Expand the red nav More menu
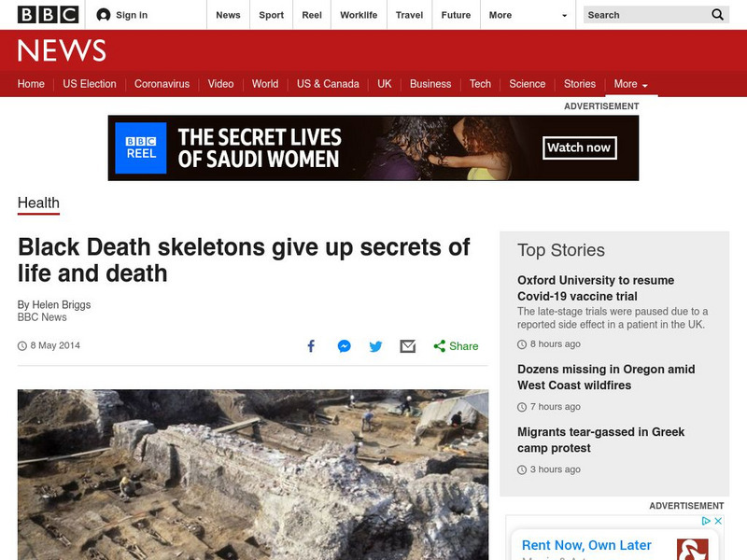The image size is (747, 560). 631,84
